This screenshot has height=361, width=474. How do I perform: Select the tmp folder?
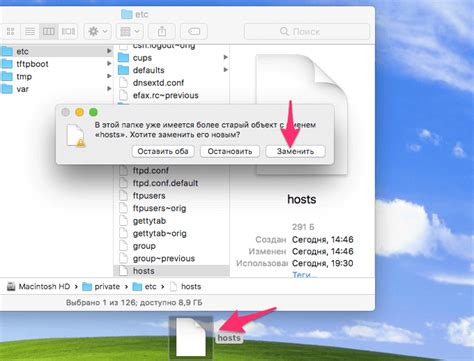pos(57,76)
